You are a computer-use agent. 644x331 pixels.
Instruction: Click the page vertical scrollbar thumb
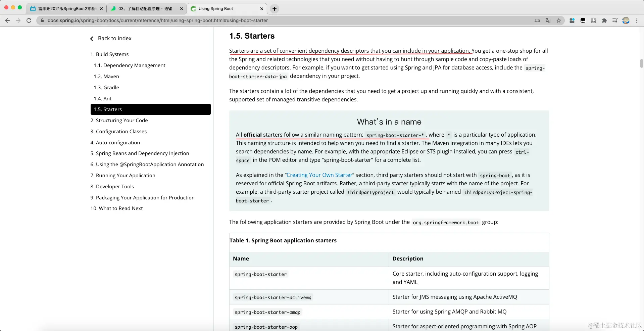point(641,63)
